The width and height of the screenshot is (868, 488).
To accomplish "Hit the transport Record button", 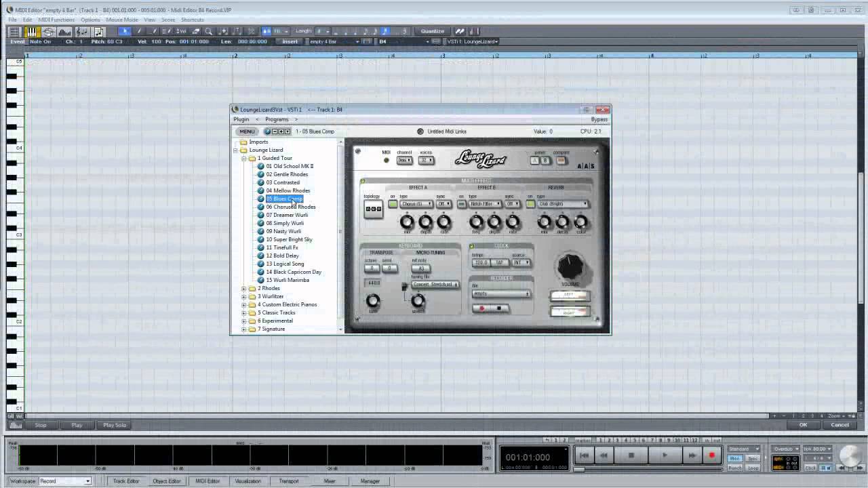I will [x=711, y=455].
